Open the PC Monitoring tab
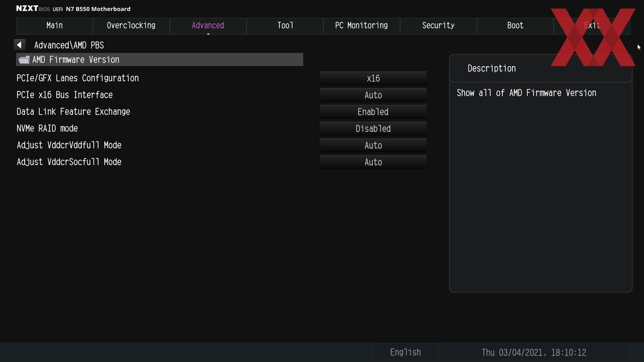The height and width of the screenshot is (362, 644). point(361,26)
